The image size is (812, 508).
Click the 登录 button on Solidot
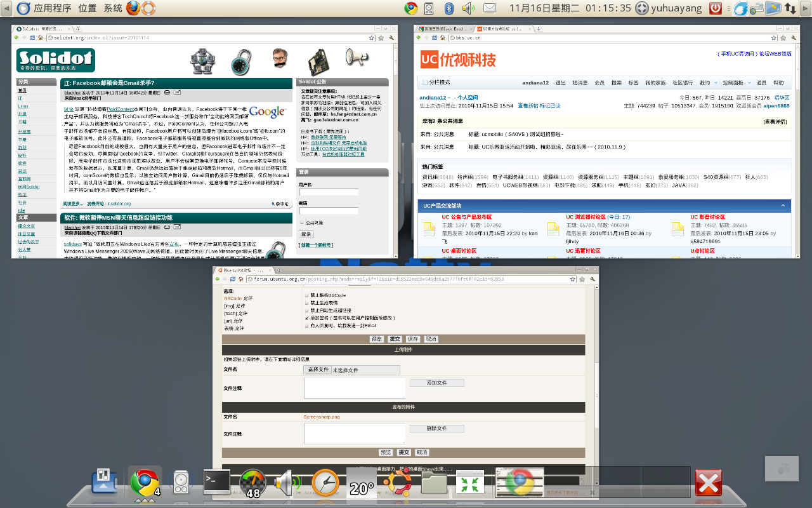[306, 234]
